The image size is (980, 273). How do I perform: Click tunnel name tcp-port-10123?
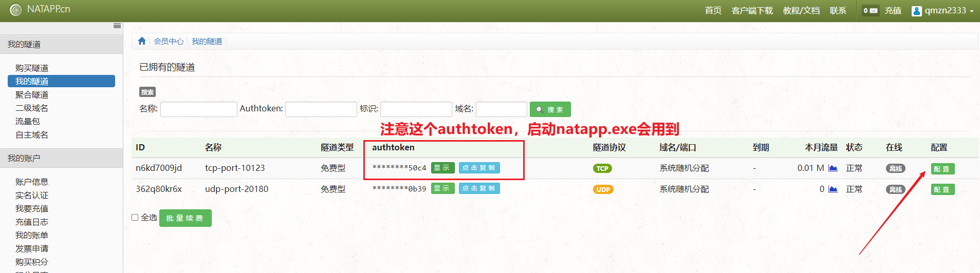coord(235,168)
